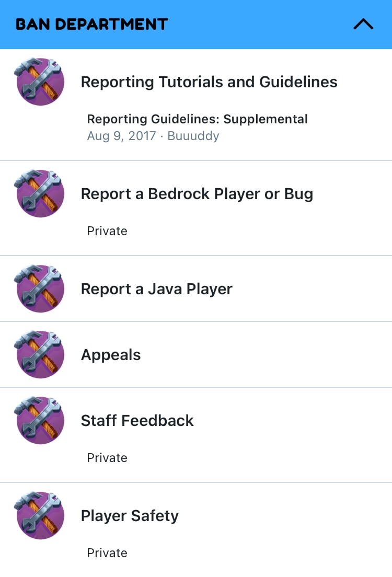View Buuuddy's user profile
Image resolution: width=392 pixels, height=577 pixels.
(193, 136)
